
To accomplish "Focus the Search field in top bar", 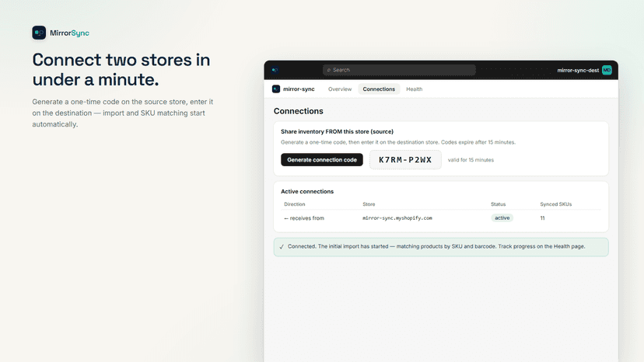I will coord(399,70).
